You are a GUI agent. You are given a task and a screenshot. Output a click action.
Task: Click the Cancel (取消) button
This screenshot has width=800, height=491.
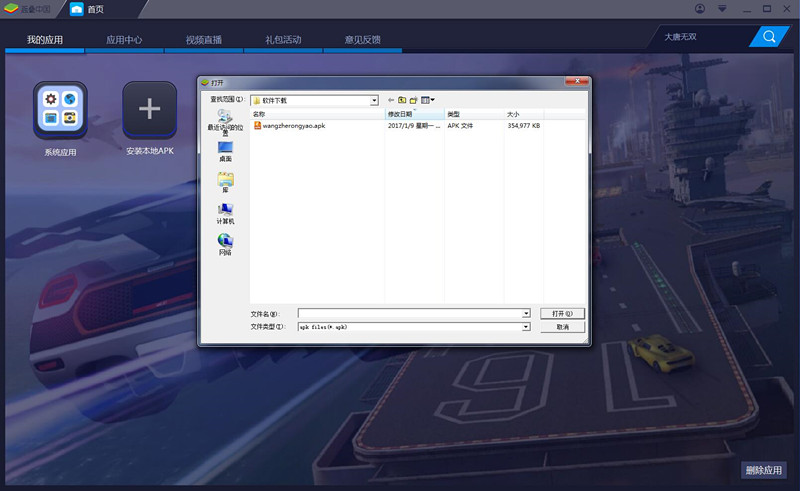[562, 327]
